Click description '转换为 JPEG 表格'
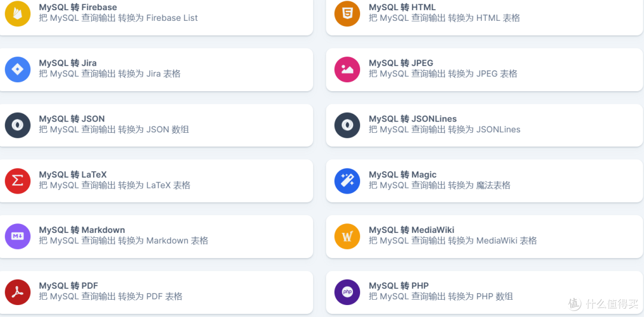Image resolution: width=644 pixels, height=317 pixels. point(482,74)
